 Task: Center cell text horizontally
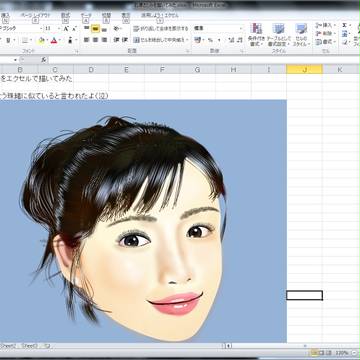coord(95,40)
